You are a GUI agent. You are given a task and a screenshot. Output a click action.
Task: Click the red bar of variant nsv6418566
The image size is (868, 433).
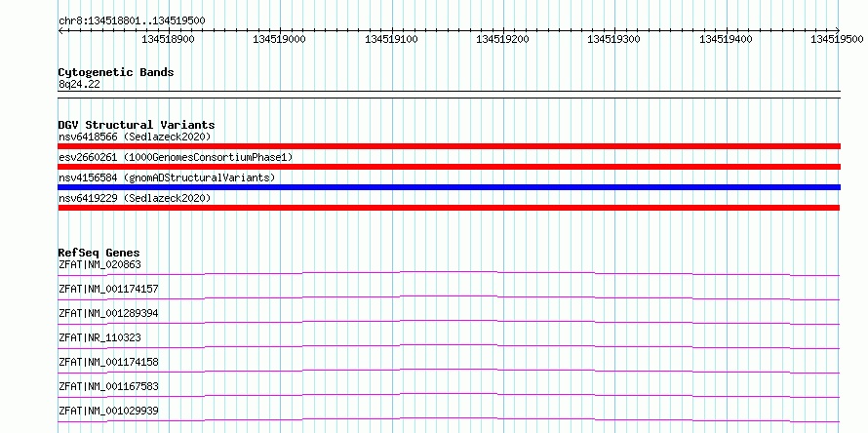[x=450, y=146]
